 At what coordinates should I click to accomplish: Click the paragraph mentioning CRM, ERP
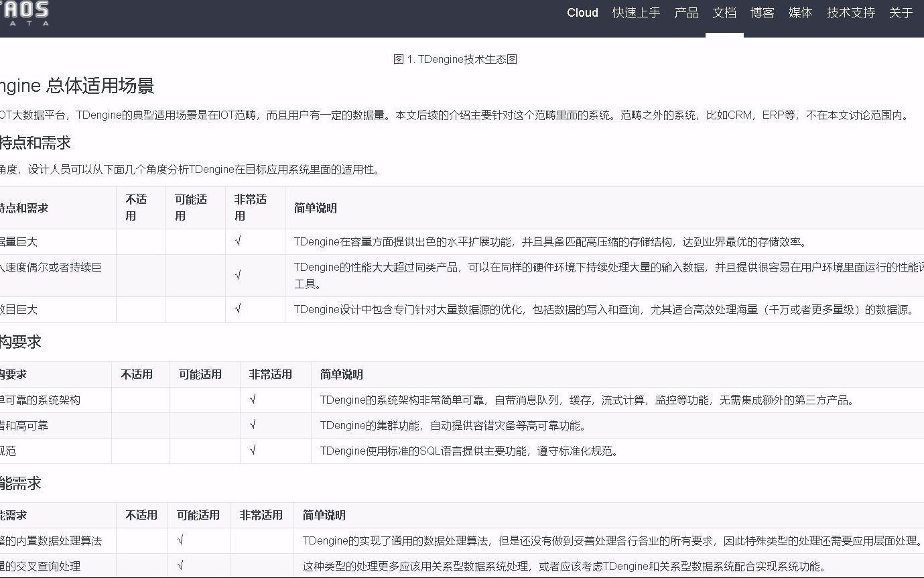click(x=454, y=115)
